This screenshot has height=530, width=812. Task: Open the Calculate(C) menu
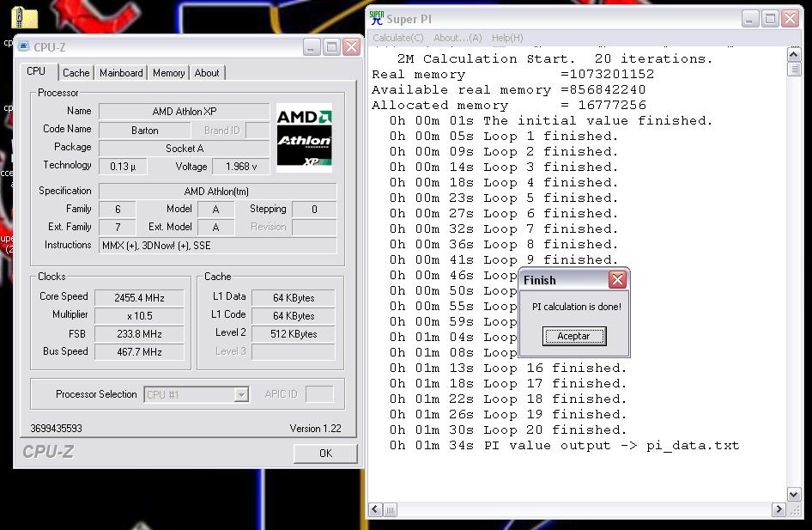[397, 38]
